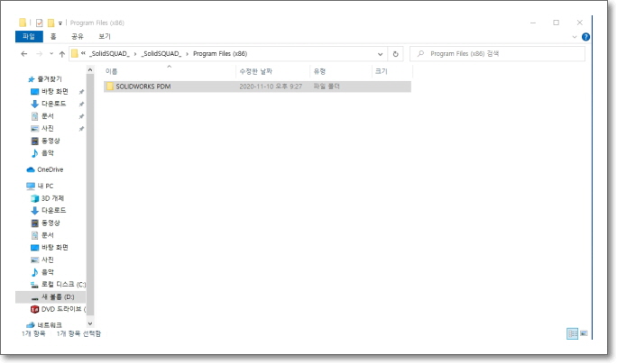The image size is (617, 364).
Task: Expand hidden breadcrumb path with double chevron
Action: tap(83, 53)
